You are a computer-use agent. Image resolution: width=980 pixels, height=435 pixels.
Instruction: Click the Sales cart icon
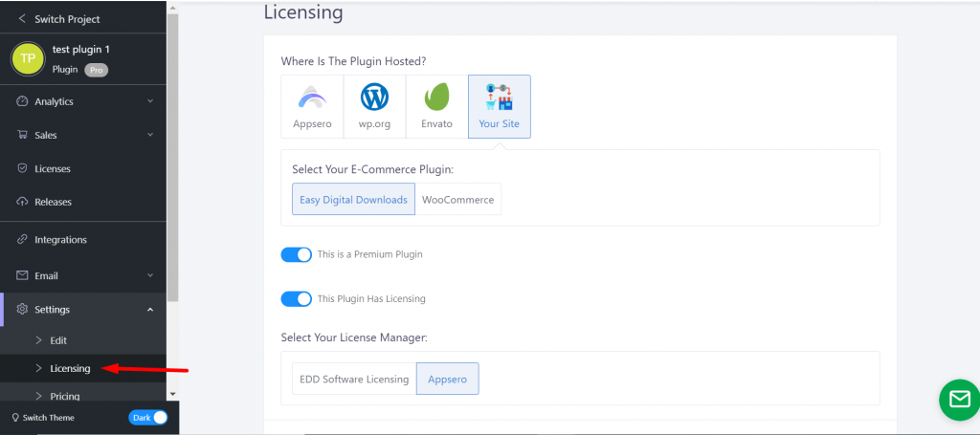pos(23,135)
